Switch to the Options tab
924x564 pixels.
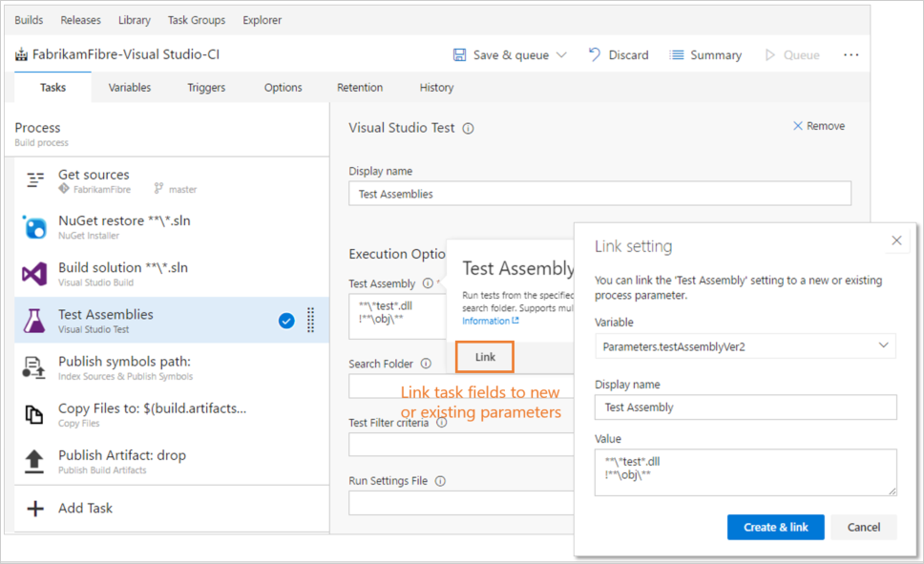coord(283,87)
